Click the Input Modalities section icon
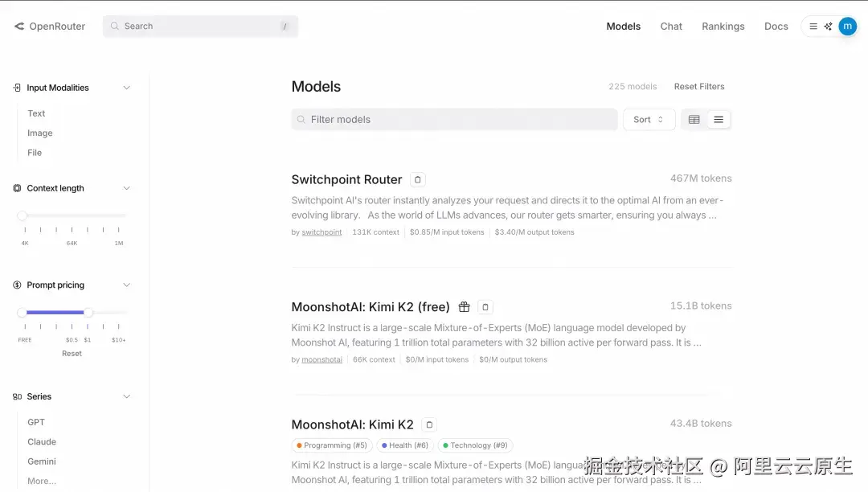Screen dimensions: 868x492 pyautogui.click(x=17, y=88)
